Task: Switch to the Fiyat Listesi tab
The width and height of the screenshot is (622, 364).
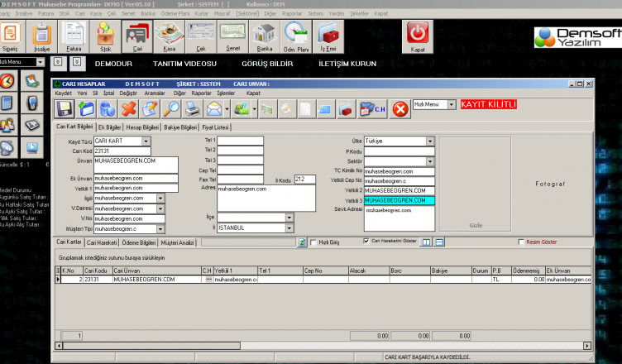Action: tap(215, 127)
